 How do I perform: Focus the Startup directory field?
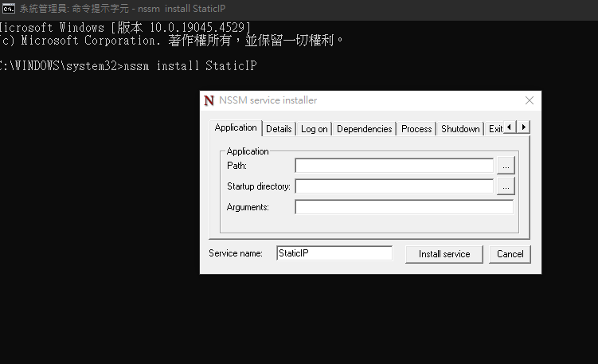(x=394, y=186)
